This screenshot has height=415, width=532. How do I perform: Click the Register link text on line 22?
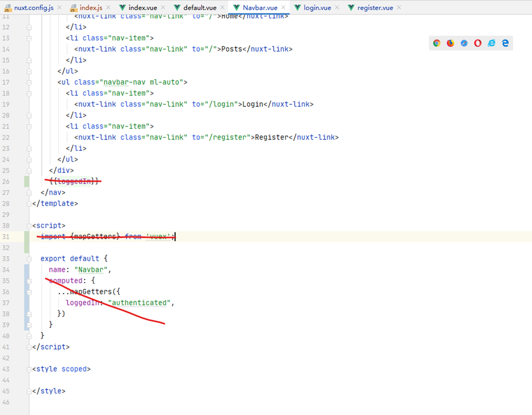click(x=272, y=137)
